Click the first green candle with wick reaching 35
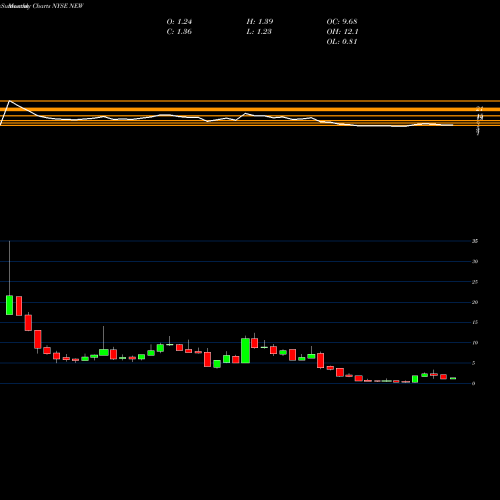 coord(9,305)
